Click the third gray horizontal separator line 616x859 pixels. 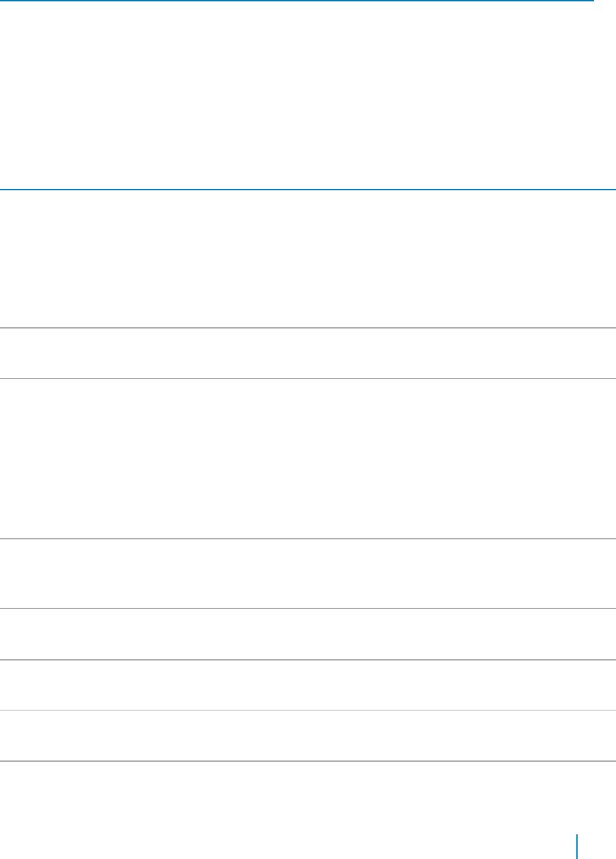(308, 539)
